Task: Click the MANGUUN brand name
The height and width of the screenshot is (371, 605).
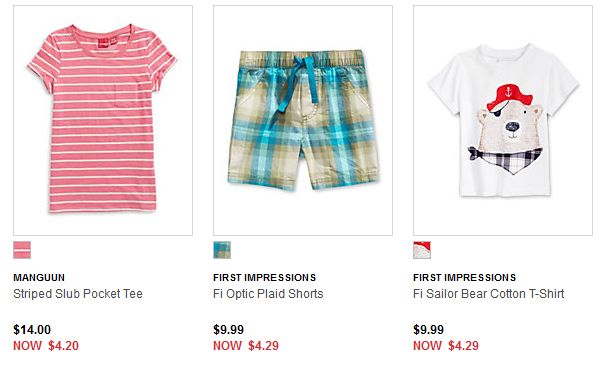Action: [x=39, y=278]
